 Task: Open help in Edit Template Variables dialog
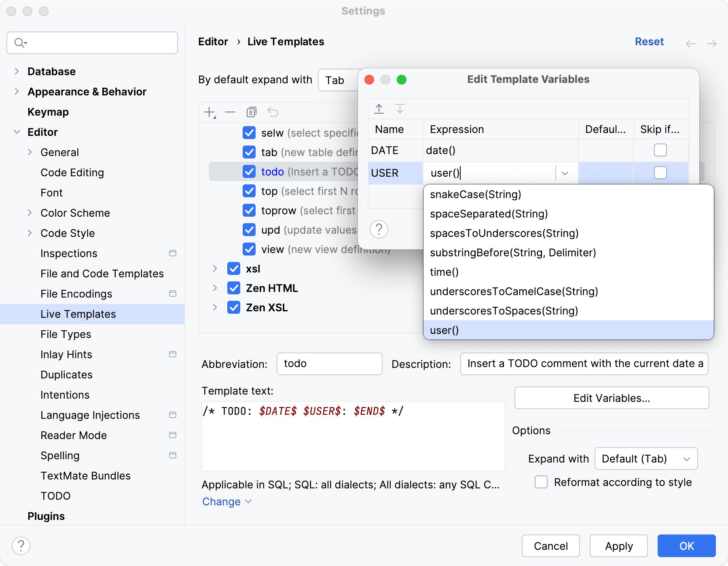point(379,229)
